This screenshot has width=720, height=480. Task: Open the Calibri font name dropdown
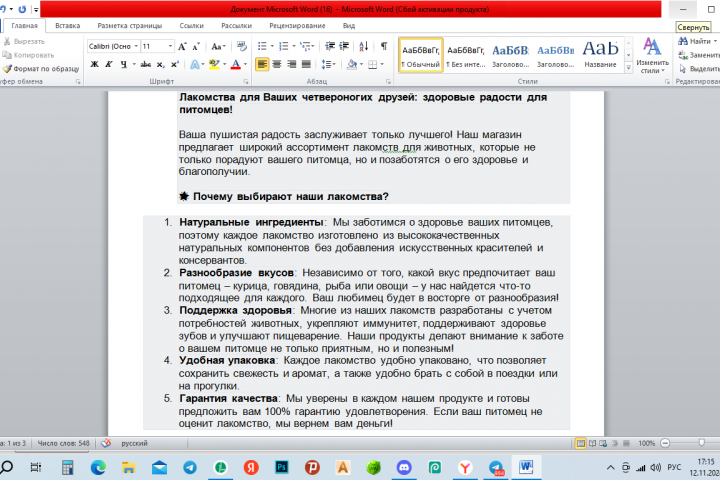136,46
